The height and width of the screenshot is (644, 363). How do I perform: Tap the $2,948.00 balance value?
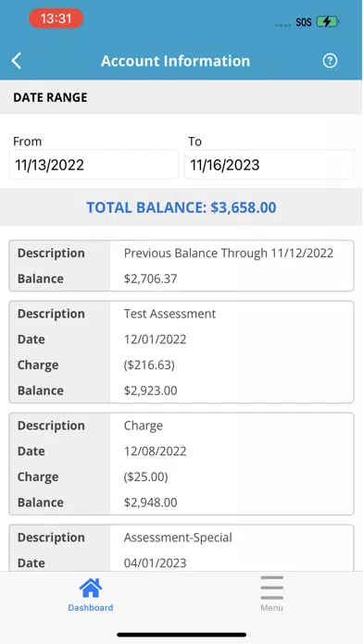(x=150, y=502)
